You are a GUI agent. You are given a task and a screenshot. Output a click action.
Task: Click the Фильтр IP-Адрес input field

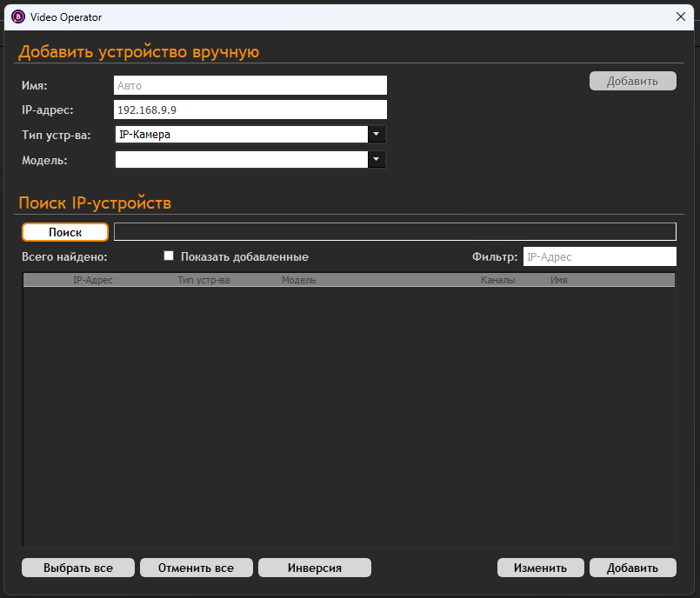click(x=599, y=257)
